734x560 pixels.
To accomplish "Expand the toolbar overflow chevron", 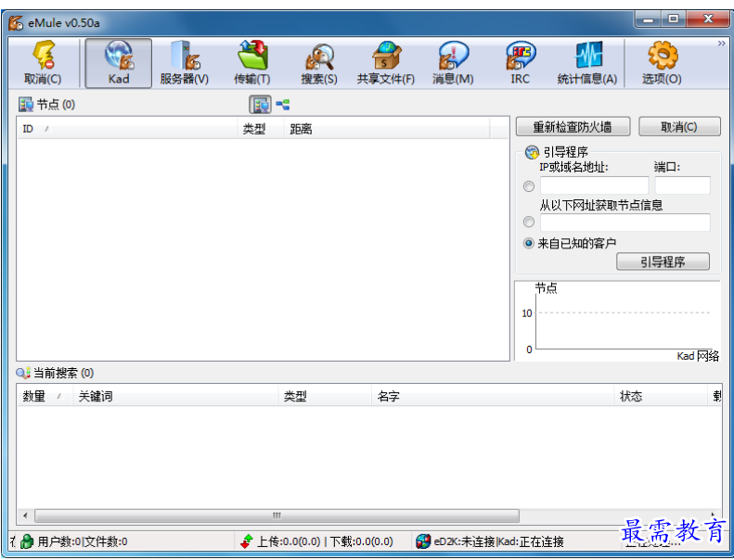I will click(x=721, y=44).
